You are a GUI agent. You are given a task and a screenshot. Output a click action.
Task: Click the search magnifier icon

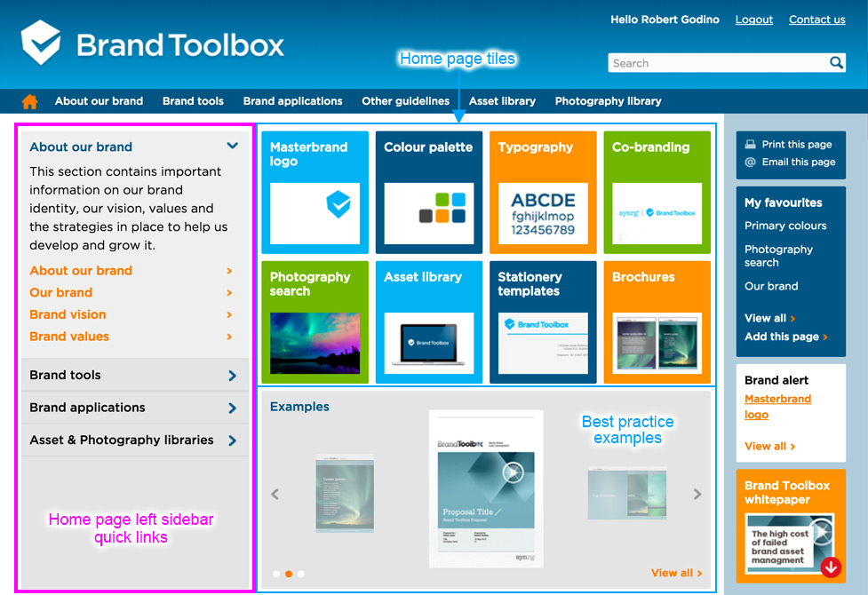836,63
